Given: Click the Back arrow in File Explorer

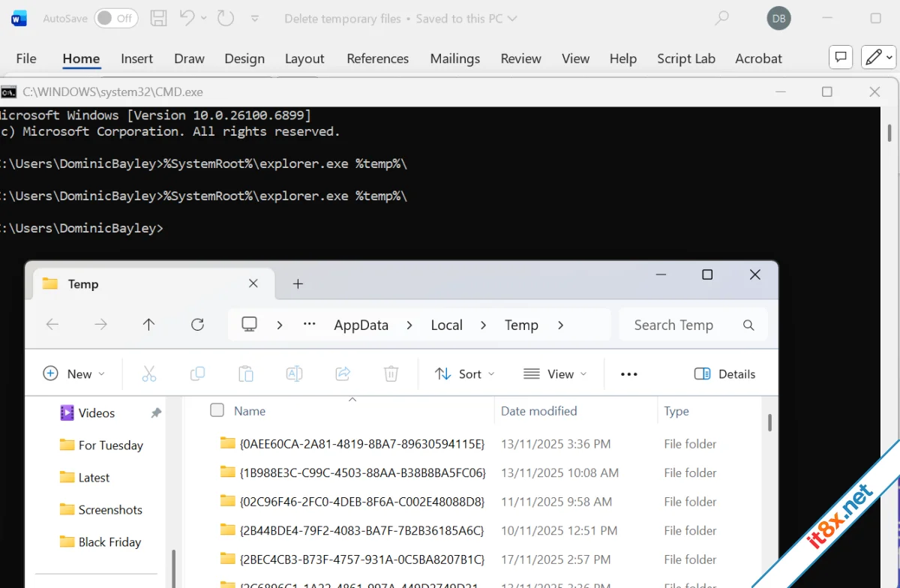Looking at the screenshot, I should click(x=52, y=325).
